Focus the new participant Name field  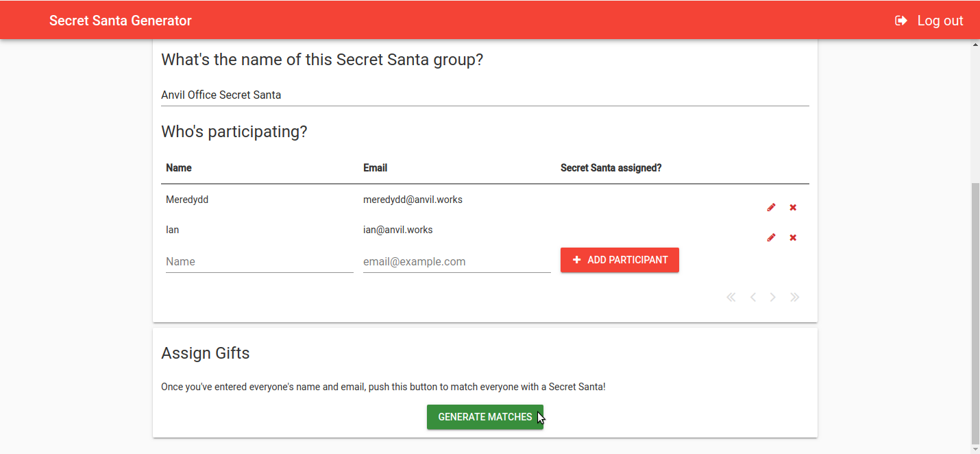pos(259,261)
